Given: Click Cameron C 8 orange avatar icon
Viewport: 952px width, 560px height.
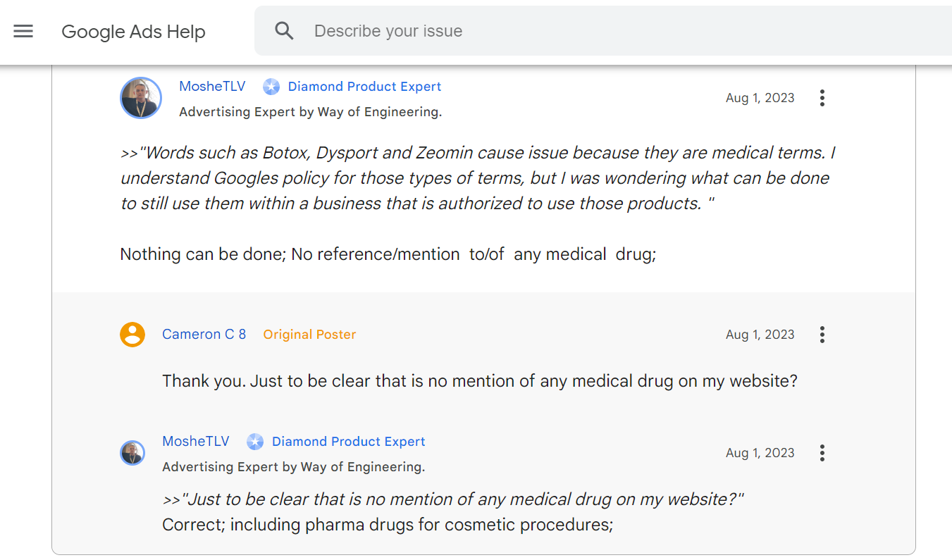Looking at the screenshot, I should [x=132, y=335].
